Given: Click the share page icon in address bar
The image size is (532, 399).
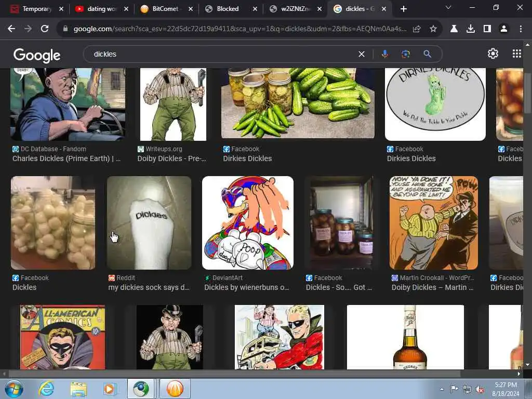Looking at the screenshot, I should (x=417, y=29).
